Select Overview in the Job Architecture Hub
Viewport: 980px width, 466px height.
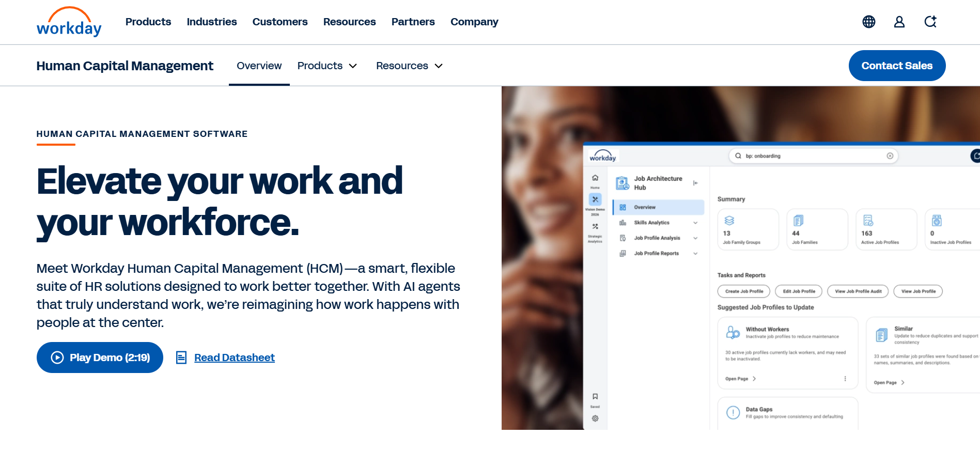658,207
